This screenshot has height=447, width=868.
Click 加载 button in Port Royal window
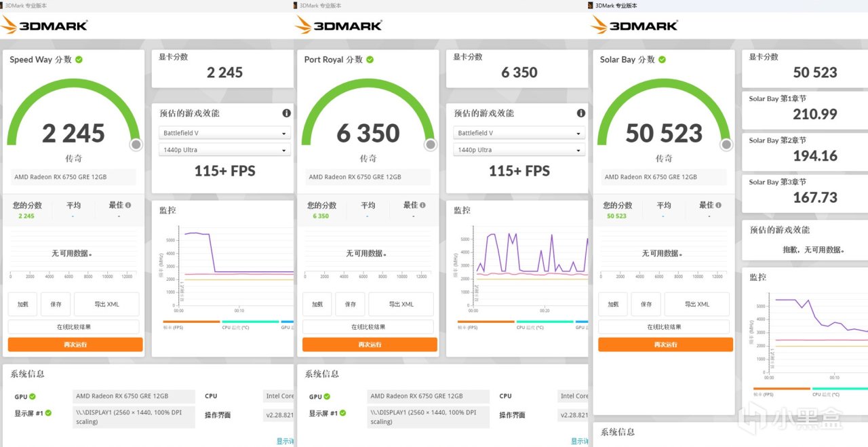coord(317,305)
